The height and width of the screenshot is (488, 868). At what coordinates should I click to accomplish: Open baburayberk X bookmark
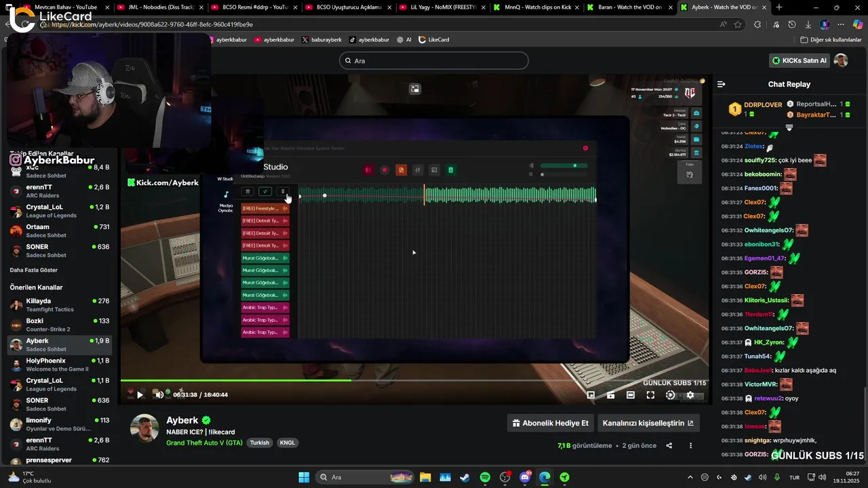pyautogui.click(x=321, y=39)
